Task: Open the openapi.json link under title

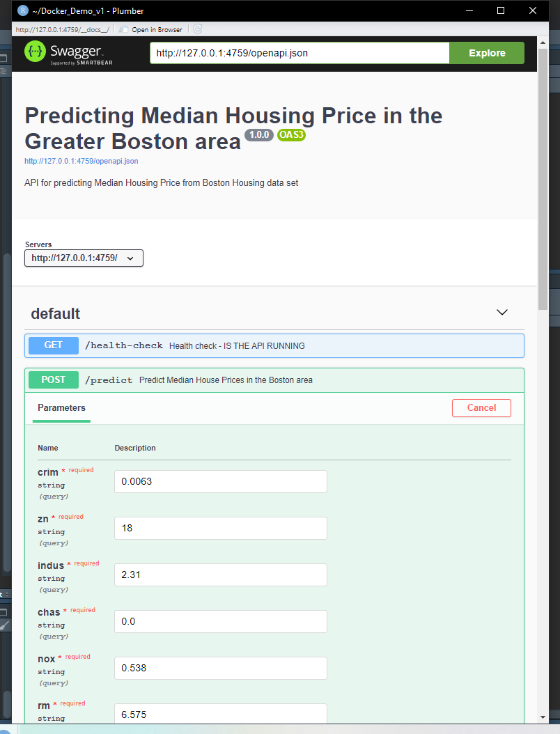Action: [81, 161]
